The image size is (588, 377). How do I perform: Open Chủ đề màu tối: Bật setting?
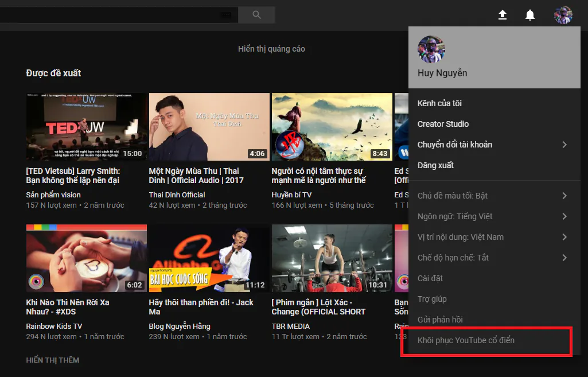tap(494, 196)
